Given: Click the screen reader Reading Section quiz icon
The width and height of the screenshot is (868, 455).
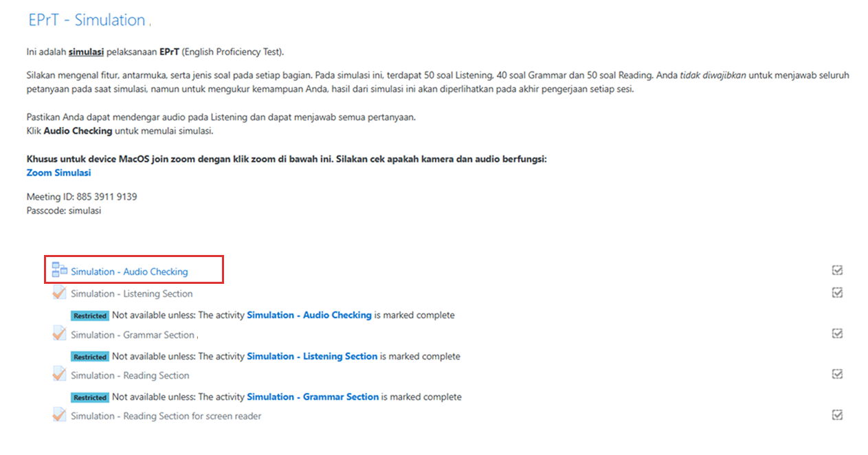Looking at the screenshot, I should (59, 415).
